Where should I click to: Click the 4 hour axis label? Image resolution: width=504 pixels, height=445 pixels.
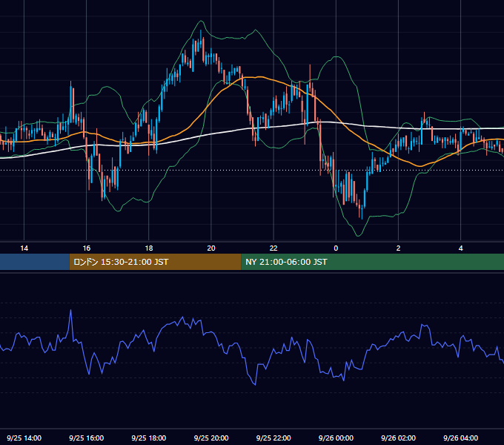460,248
